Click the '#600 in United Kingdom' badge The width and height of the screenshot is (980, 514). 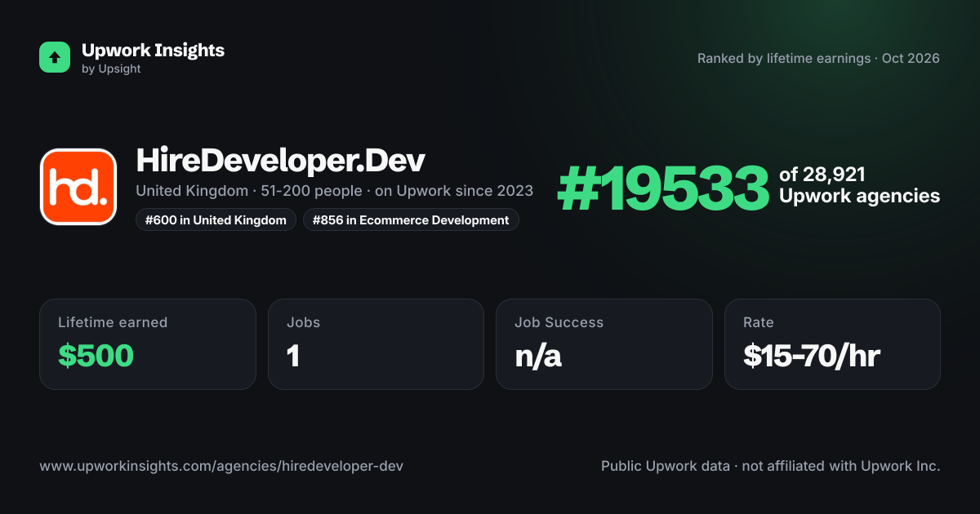[x=216, y=219]
